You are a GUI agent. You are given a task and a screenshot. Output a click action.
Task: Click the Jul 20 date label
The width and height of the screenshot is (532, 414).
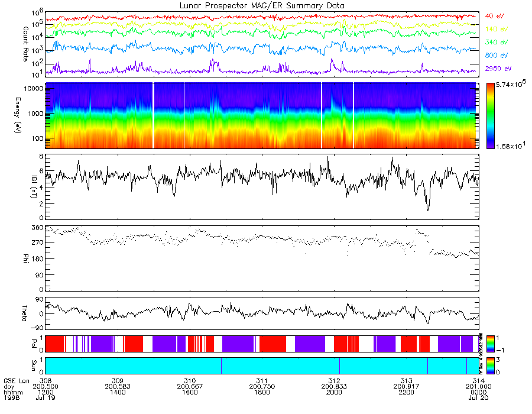[478, 397]
